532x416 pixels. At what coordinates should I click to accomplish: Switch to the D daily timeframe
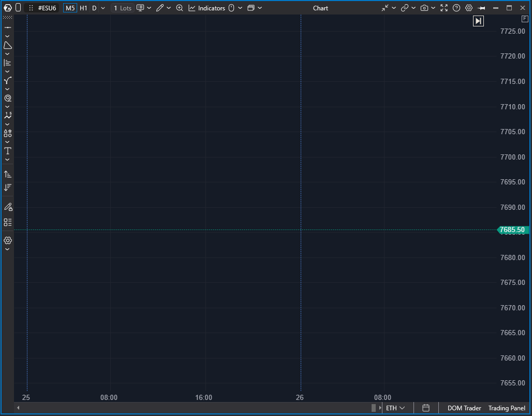94,8
